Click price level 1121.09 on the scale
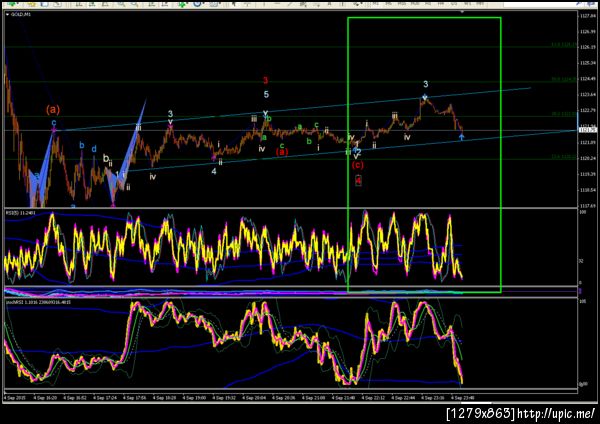Image resolution: width=600 pixels, height=424 pixels. click(588, 143)
